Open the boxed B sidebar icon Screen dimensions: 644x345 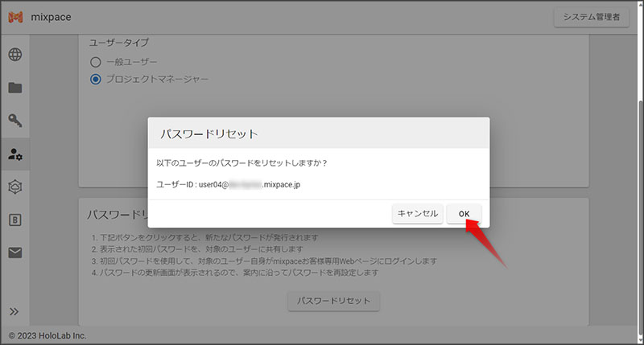(x=15, y=220)
